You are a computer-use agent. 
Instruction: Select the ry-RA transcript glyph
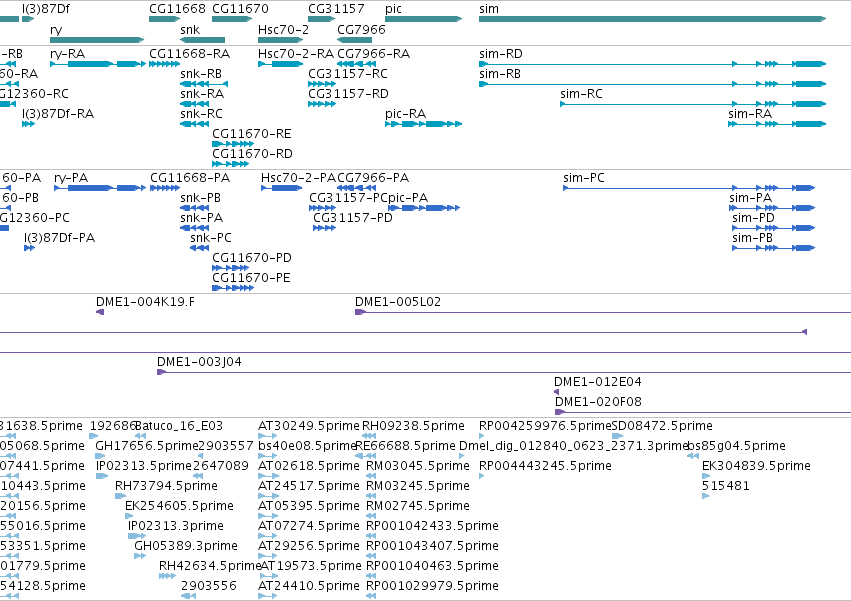pos(98,64)
